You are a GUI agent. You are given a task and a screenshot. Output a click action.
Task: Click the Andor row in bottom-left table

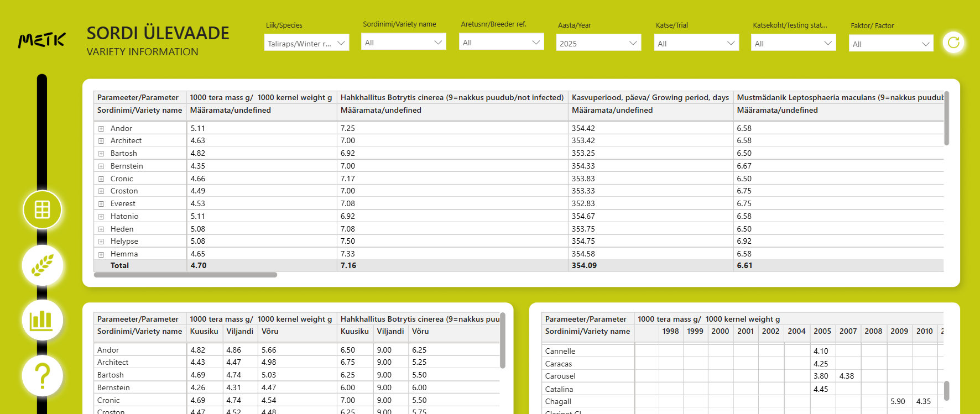pos(108,350)
